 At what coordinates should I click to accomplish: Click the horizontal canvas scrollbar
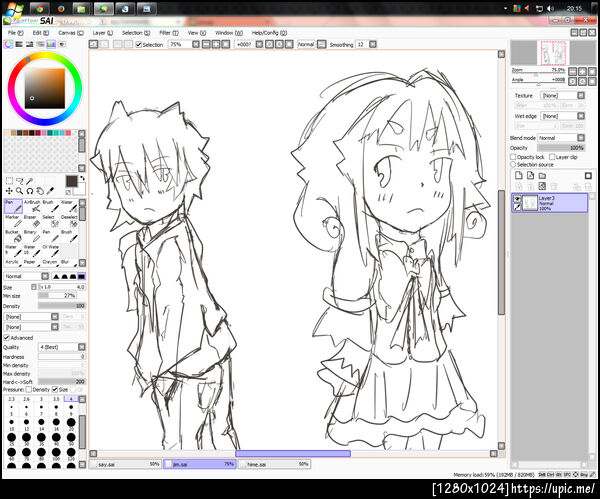293,453
